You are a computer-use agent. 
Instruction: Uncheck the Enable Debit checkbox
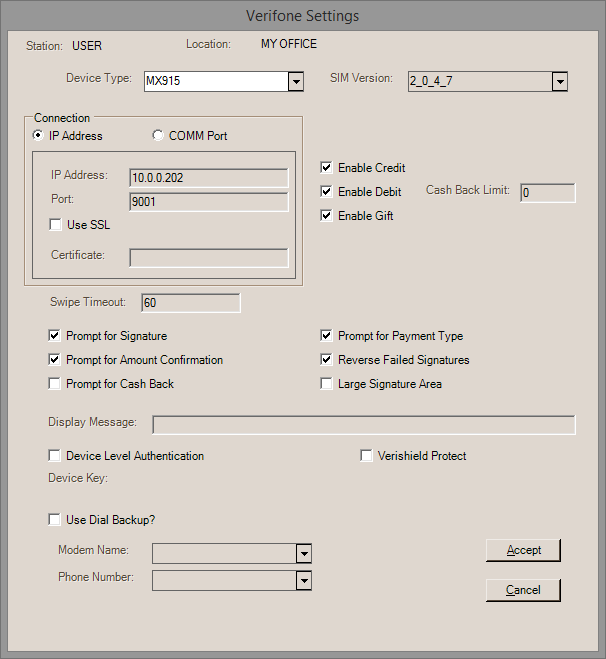coord(326,191)
